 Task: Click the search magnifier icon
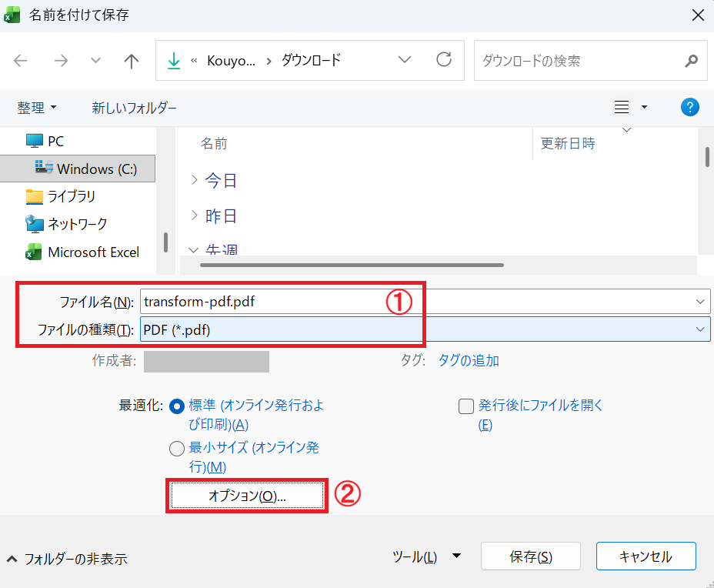691,61
